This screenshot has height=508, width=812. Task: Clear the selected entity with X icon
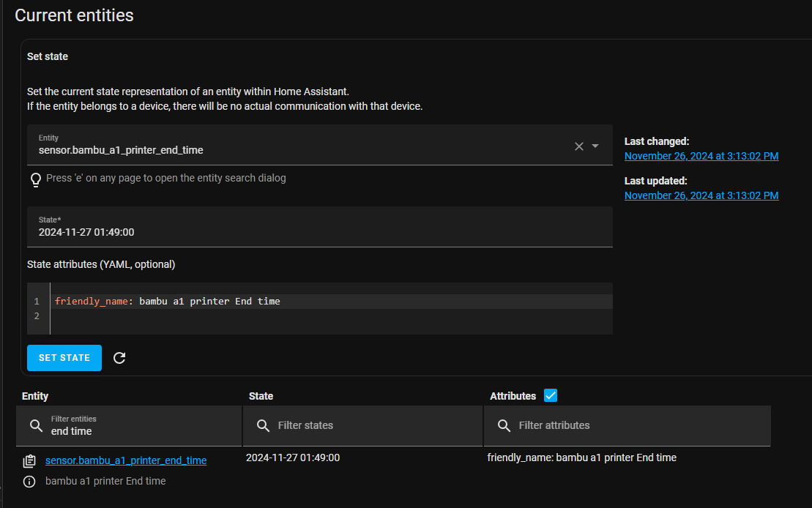click(578, 146)
